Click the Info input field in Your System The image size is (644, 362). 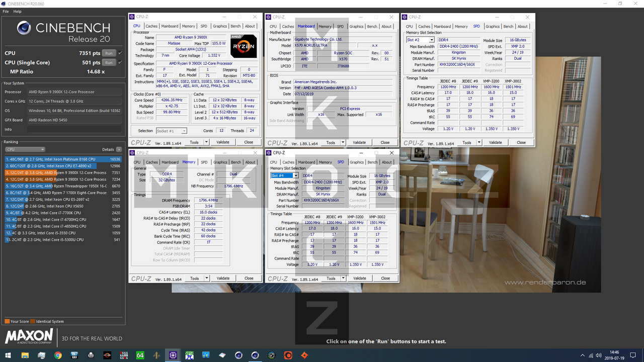(74, 129)
